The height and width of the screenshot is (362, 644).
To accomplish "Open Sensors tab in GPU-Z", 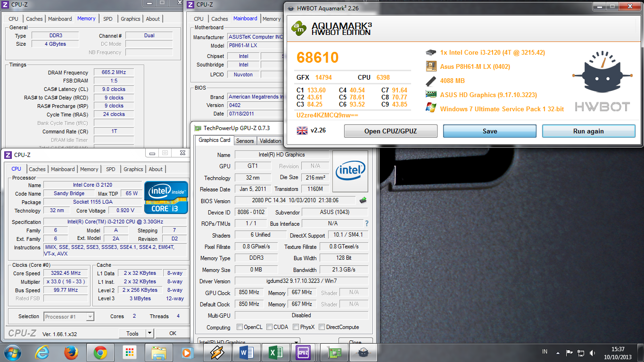I will [x=245, y=141].
